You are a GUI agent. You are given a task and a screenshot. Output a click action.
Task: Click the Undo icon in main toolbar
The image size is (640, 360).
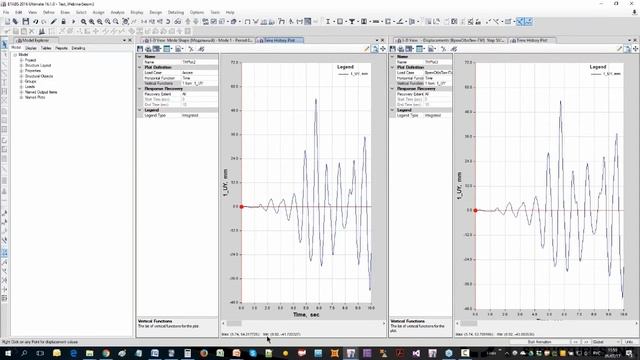[36, 21]
